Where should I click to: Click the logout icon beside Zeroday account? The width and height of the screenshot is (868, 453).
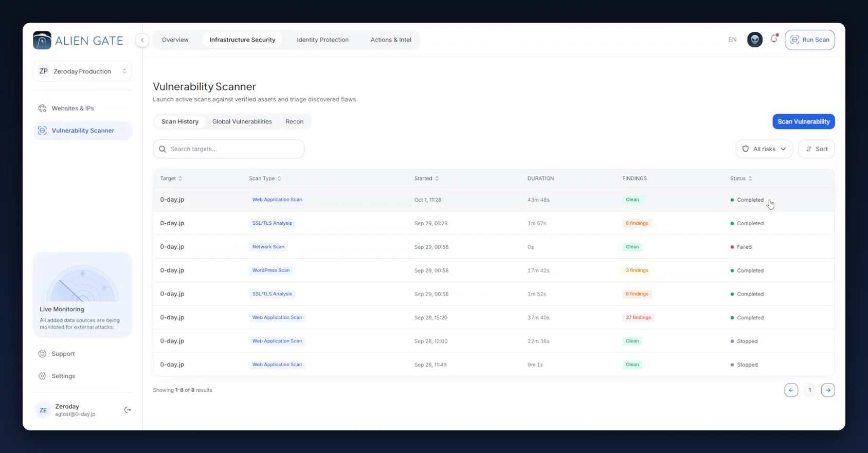click(x=128, y=410)
